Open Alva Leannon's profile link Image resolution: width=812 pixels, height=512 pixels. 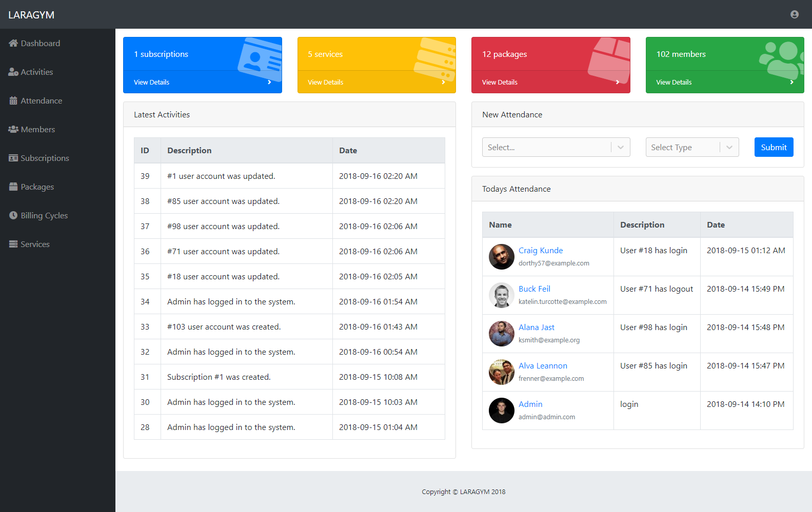pos(543,365)
